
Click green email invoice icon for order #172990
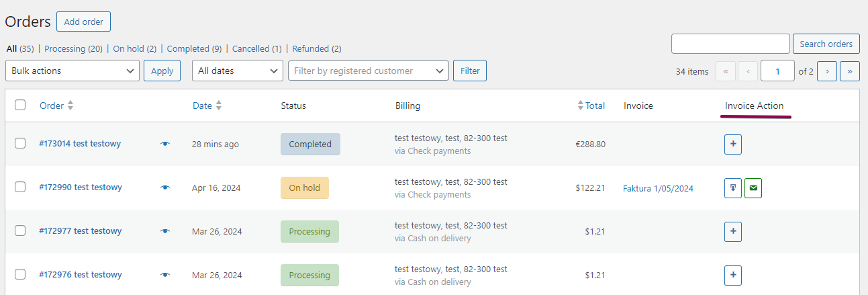(753, 188)
